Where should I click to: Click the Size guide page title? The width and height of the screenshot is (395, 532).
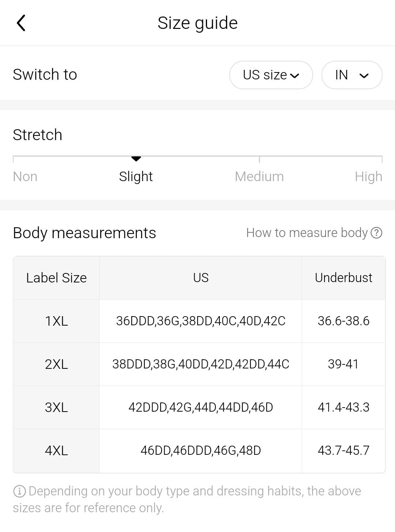(197, 23)
